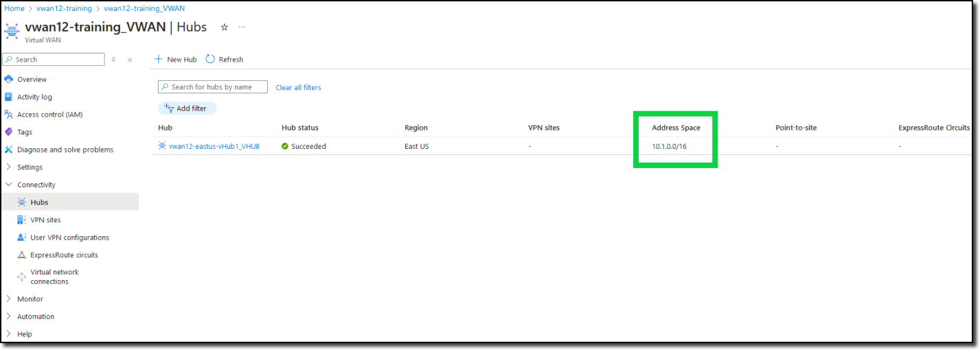The image size is (980, 350).
Task: Click the ExpressRoute circuits triangle icon
Action: [22, 255]
